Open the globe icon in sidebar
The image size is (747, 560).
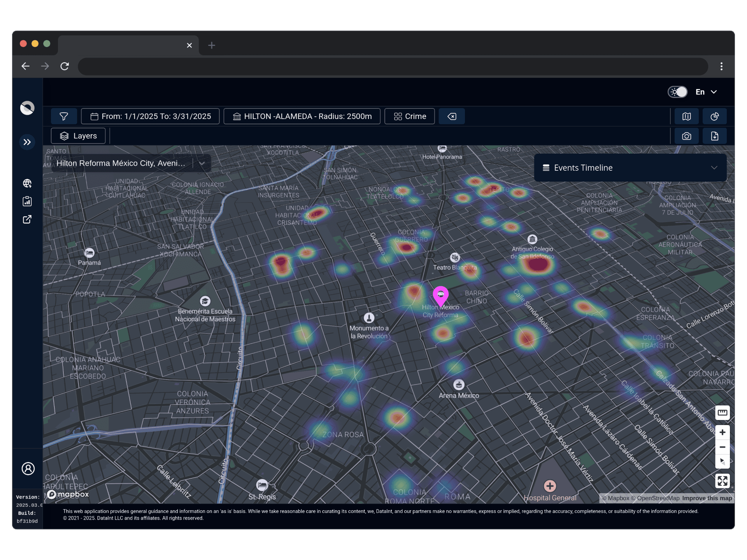coord(27,183)
